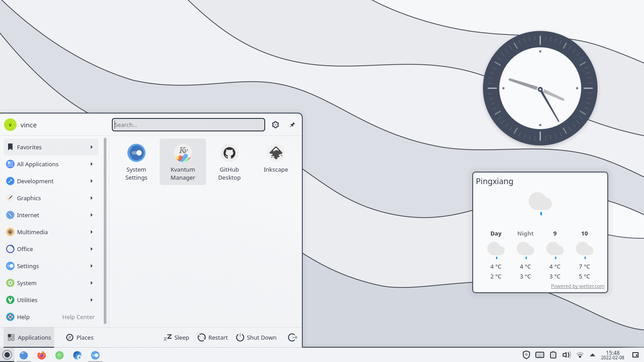Click the Pingxiang weather title
Viewport: 644px width, 362px height.
pyautogui.click(x=495, y=181)
